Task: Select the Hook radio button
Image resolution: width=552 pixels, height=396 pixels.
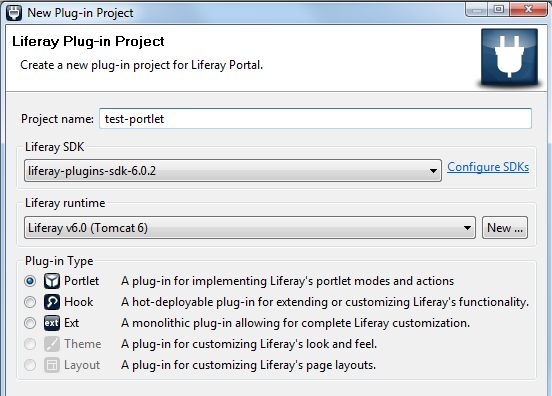Action: 30,302
